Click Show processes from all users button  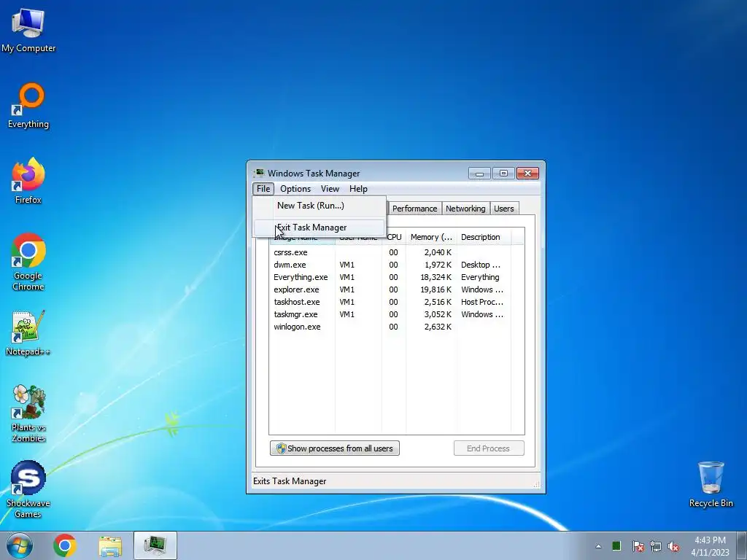[334, 448]
